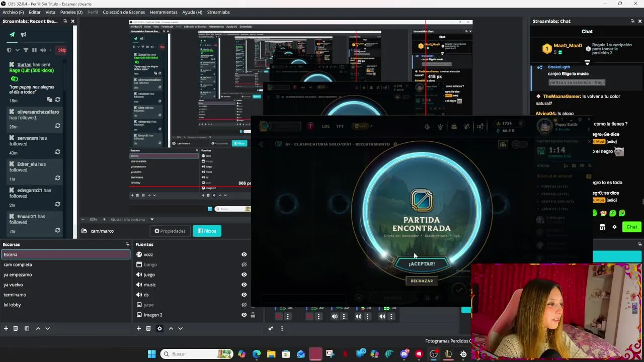Open Microsoft Edge from taskbar
644x362 pixels.
[x=257, y=354]
